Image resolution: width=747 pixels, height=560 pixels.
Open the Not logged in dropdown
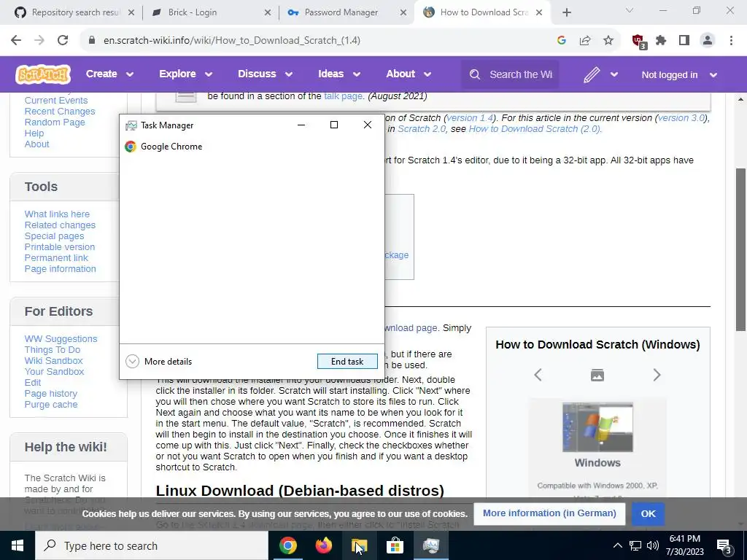(679, 75)
